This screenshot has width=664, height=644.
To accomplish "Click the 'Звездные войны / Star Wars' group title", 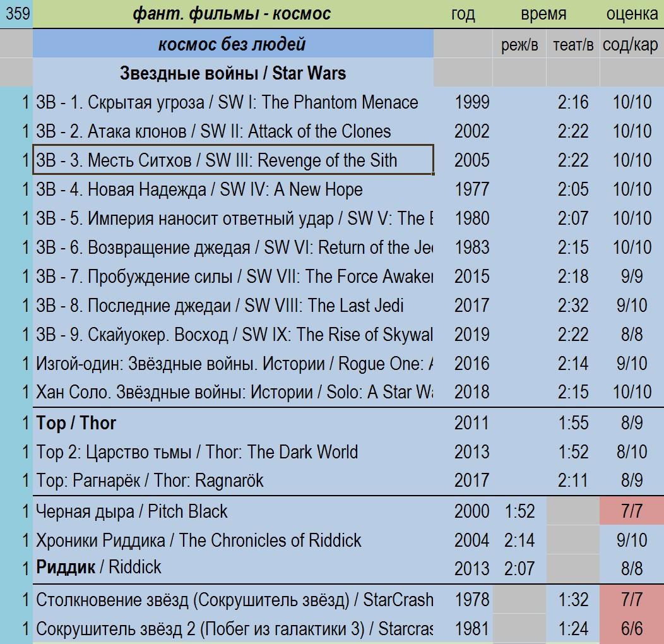I will point(233,73).
